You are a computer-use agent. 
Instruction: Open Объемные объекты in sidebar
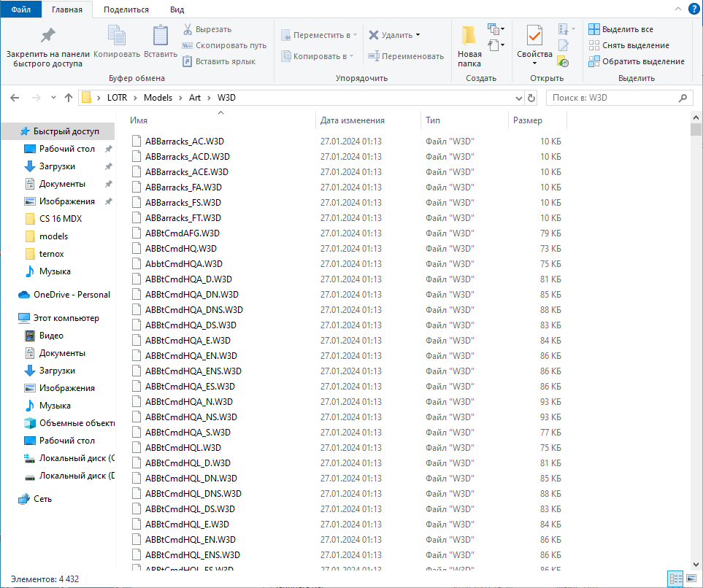[69, 423]
